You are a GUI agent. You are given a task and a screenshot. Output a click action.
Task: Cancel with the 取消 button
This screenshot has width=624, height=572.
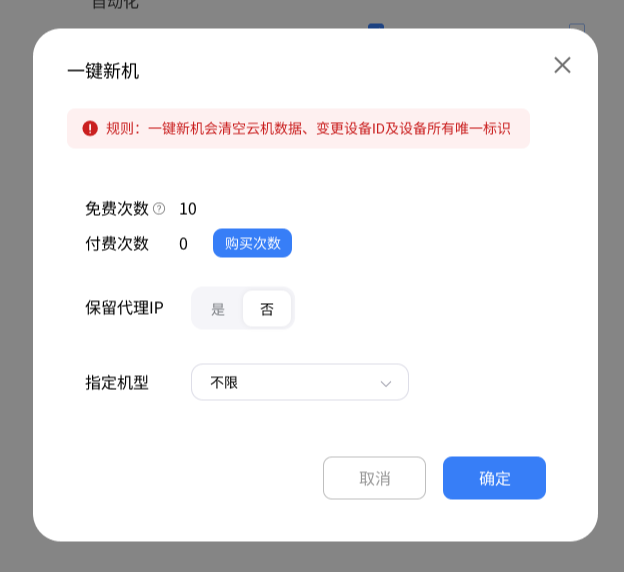(x=374, y=478)
